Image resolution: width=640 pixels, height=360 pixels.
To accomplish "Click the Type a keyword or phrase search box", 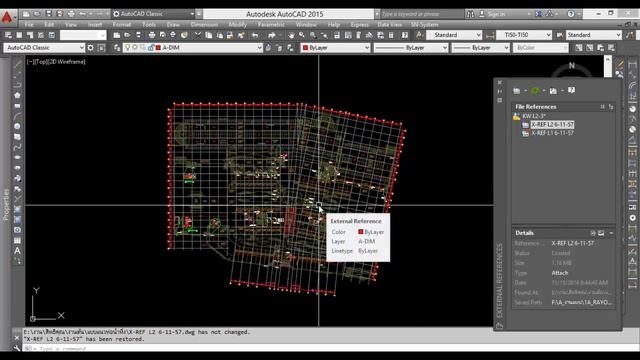I will 421,14.
